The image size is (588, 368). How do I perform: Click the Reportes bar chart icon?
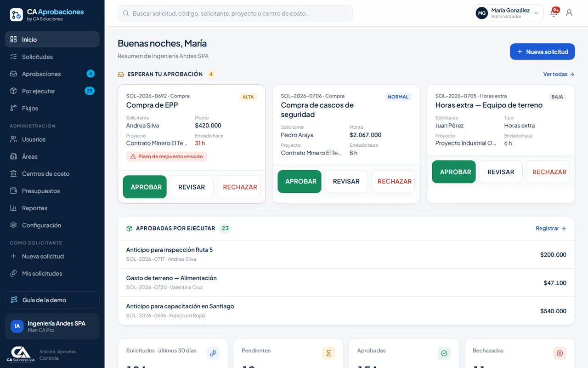tap(13, 208)
